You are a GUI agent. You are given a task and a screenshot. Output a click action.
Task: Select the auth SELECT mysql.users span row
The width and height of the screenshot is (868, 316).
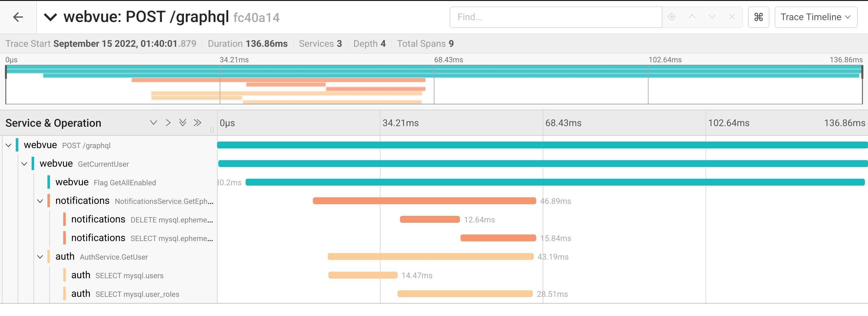point(129,276)
